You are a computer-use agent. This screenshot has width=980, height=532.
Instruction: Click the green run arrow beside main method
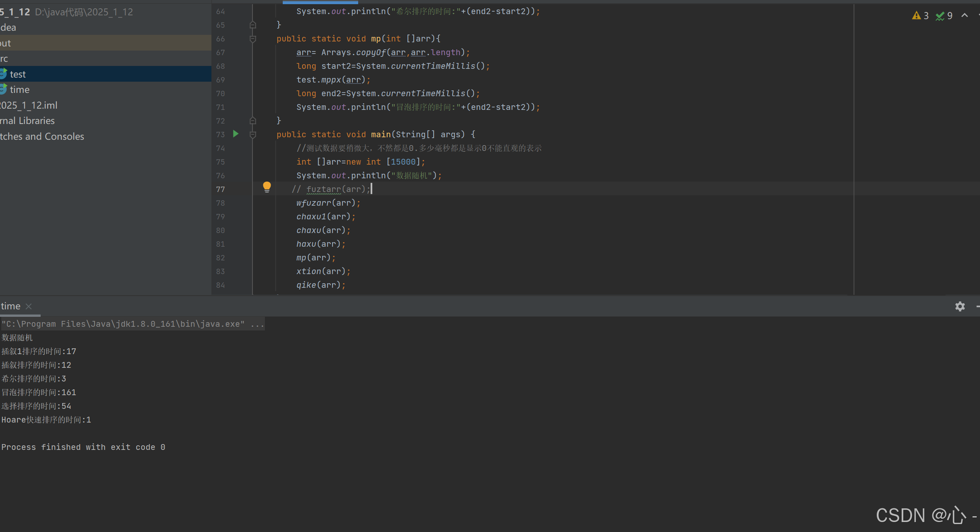tap(235, 134)
